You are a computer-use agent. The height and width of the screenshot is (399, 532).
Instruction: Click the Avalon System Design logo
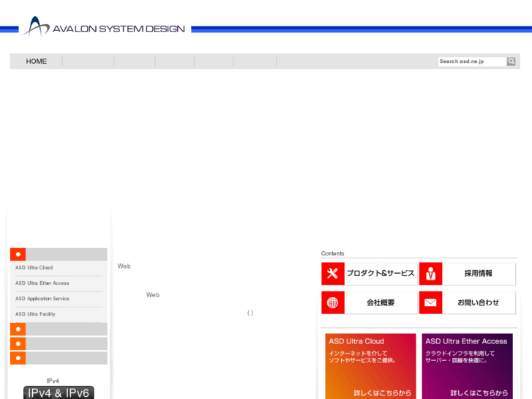point(103,28)
